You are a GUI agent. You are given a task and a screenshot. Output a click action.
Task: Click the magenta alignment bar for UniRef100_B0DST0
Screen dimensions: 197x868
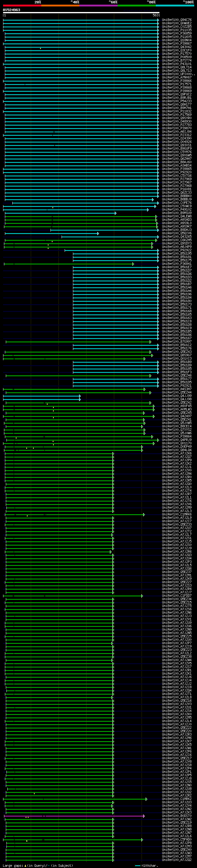coord(74,816)
